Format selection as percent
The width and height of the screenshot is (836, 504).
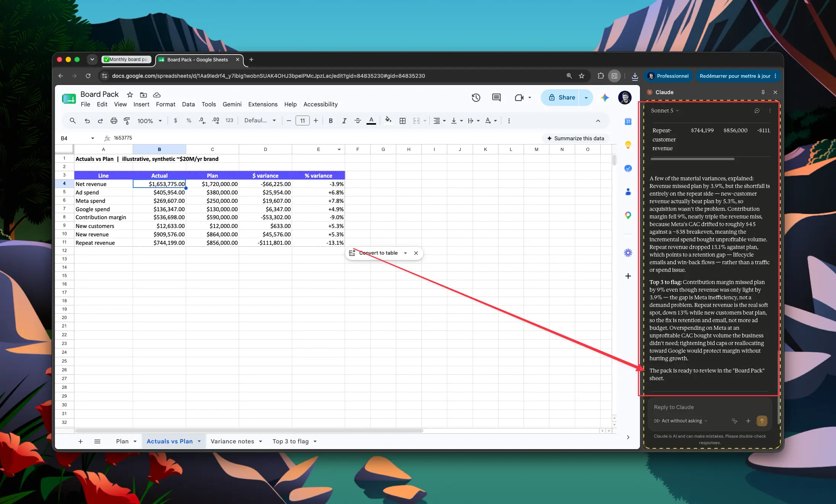(x=189, y=120)
